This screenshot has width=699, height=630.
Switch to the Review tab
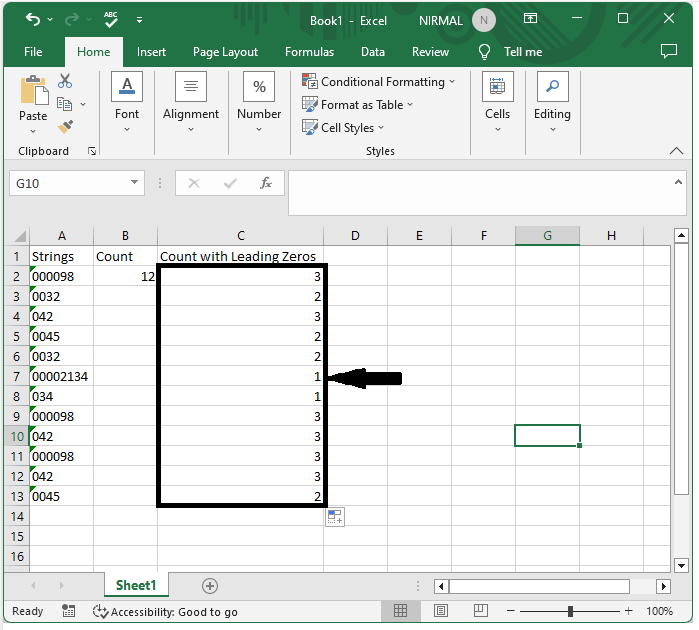pyautogui.click(x=430, y=52)
